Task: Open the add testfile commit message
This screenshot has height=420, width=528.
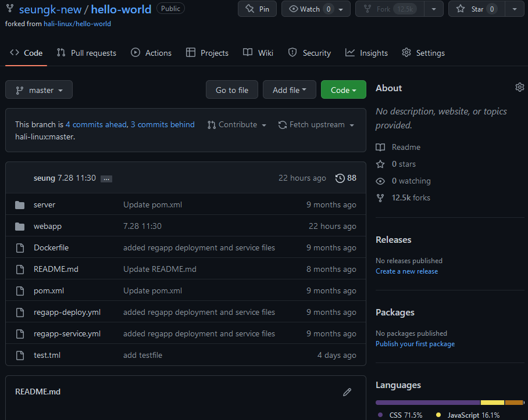Action: (x=143, y=355)
